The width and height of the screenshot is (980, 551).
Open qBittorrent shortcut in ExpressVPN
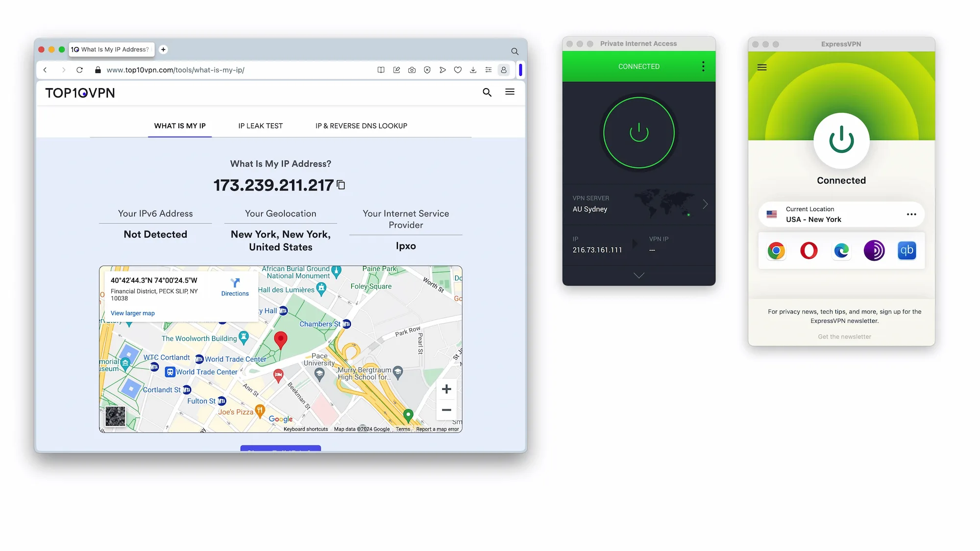pyautogui.click(x=907, y=250)
